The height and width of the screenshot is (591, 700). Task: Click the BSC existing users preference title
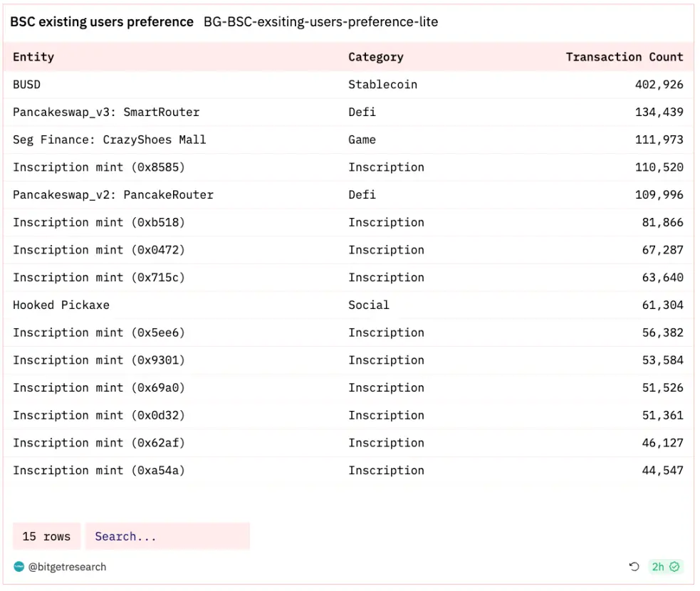(102, 22)
